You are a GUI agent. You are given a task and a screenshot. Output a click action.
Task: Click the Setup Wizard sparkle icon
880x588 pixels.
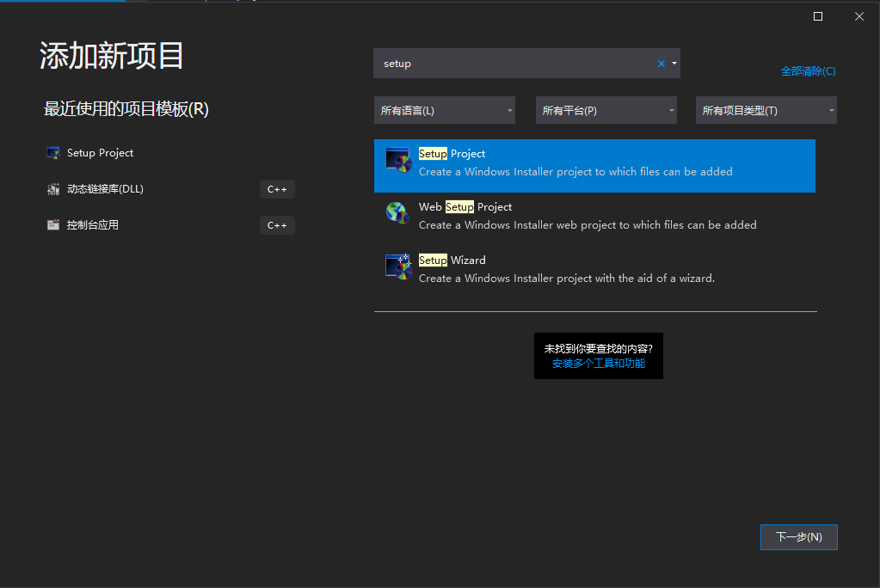point(398,266)
